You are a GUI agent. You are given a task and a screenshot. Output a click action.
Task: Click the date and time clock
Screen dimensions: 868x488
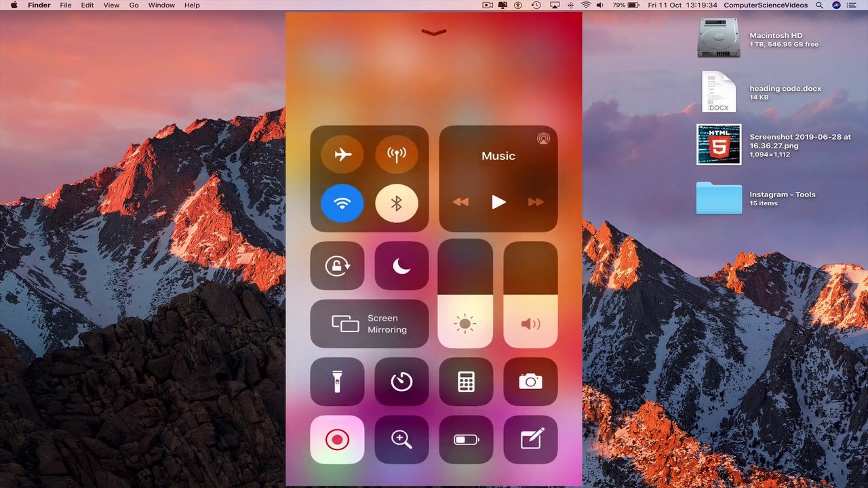684,5
